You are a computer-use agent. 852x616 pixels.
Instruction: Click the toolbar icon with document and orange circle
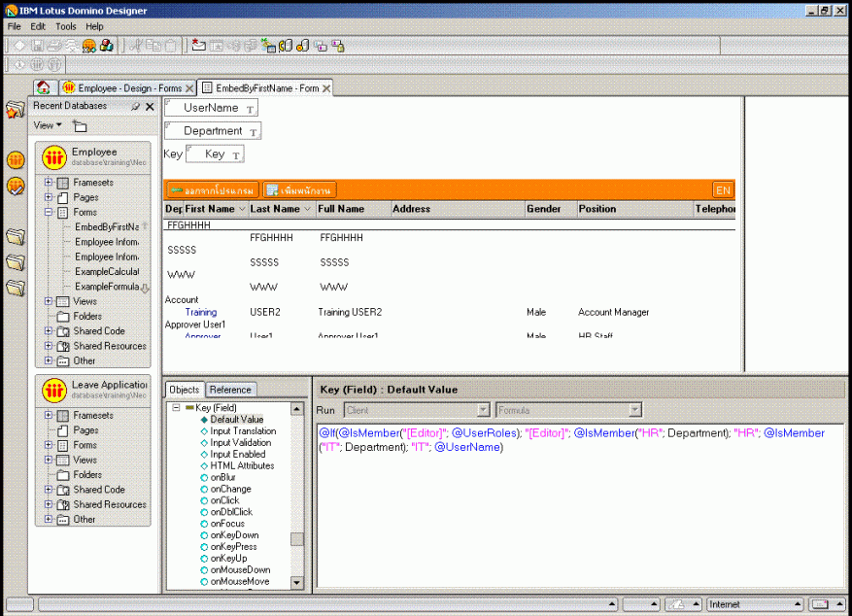(303, 47)
